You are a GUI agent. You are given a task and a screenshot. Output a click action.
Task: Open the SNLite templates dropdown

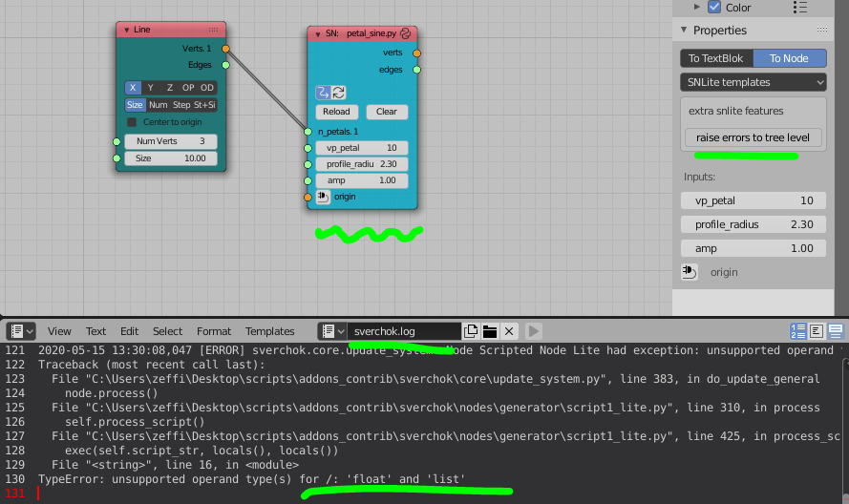[x=753, y=82]
